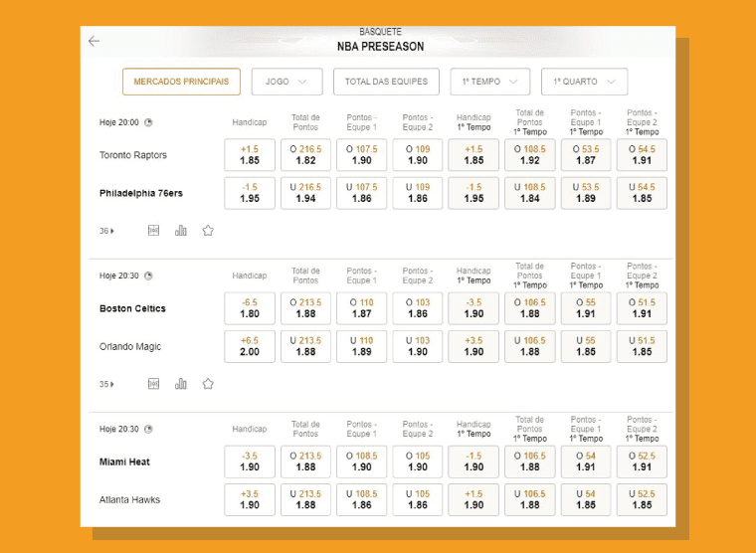The image size is (756, 553).
Task: Bet Under 213.5 in Celtics vs Magic
Action: point(305,346)
